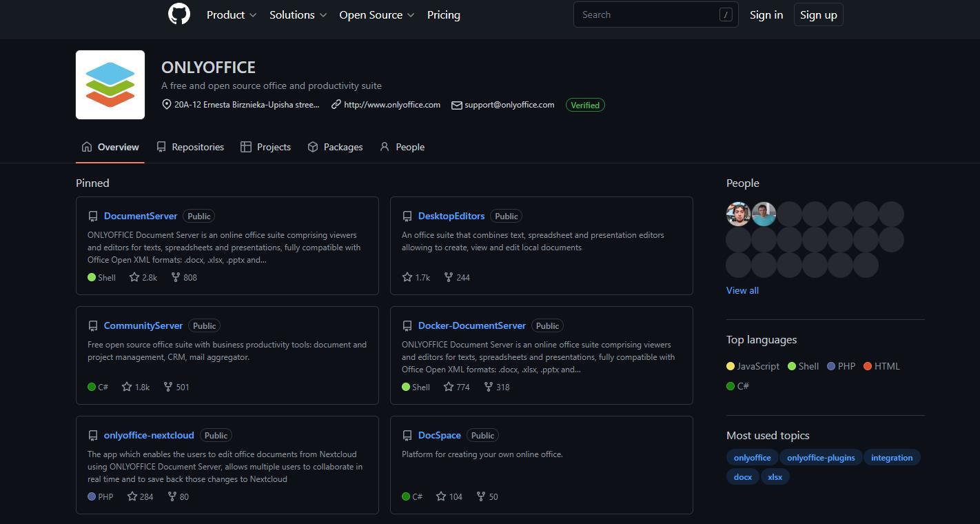Click the first member avatar in People

pyautogui.click(x=738, y=214)
